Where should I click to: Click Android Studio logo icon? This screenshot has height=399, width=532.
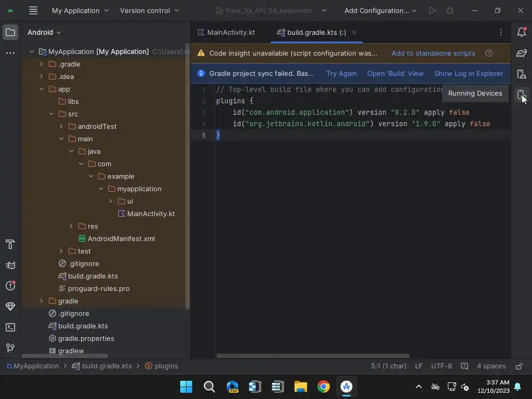10,10
